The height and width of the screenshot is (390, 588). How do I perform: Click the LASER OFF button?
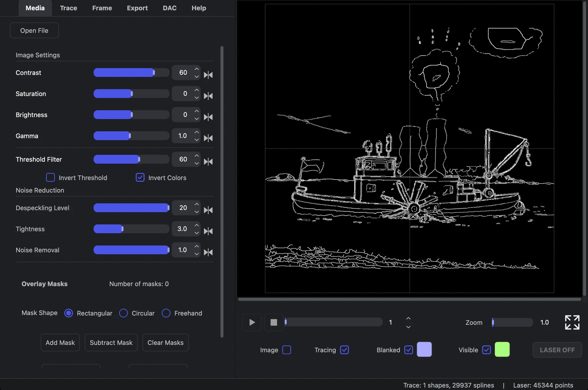tap(557, 350)
